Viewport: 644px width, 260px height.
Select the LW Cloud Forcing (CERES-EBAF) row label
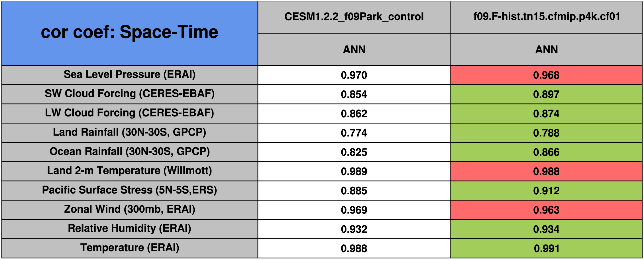click(x=130, y=113)
